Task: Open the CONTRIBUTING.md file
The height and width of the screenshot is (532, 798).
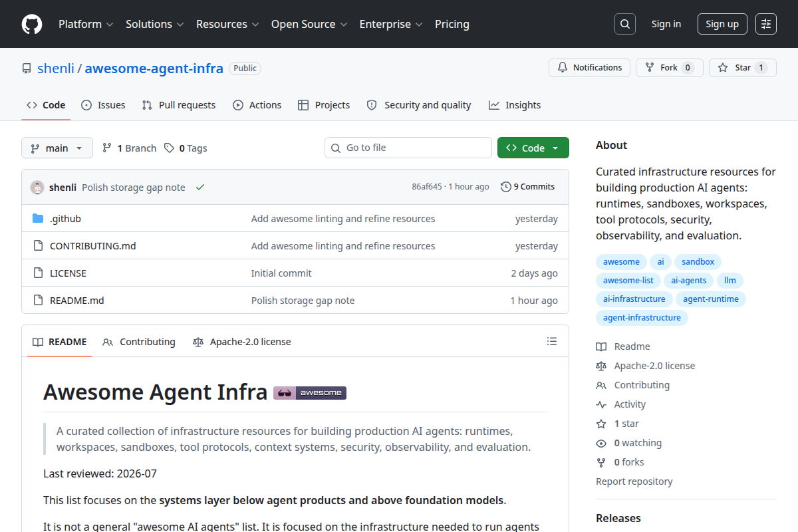Action: pos(93,246)
